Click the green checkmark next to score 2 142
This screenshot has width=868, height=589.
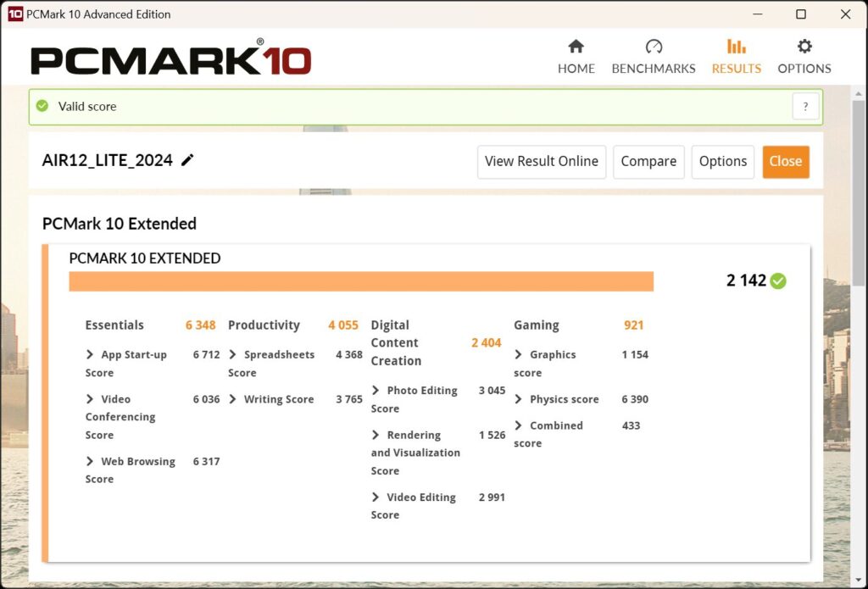coord(778,281)
